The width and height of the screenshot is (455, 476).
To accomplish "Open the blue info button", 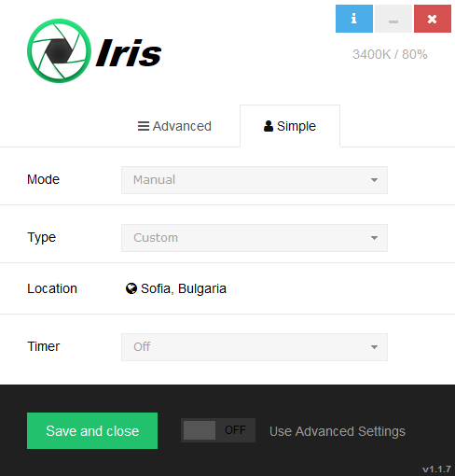I will pyautogui.click(x=354, y=19).
